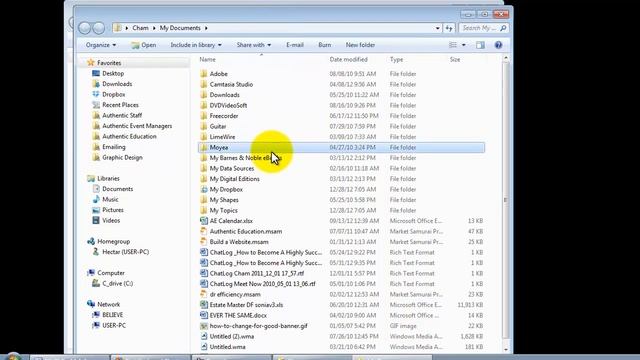Click the refresh button beside address bar
The image size is (640, 360).
click(x=449, y=28)
